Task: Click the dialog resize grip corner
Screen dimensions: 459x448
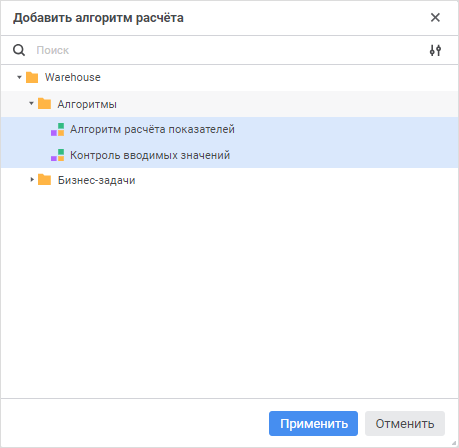Action: 454,443
